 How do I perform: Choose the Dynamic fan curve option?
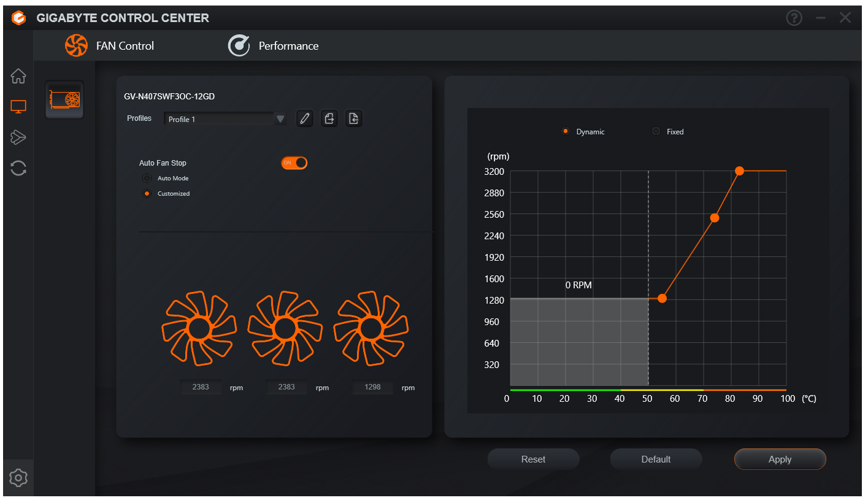pyautogui.click(x=566, y=131)
